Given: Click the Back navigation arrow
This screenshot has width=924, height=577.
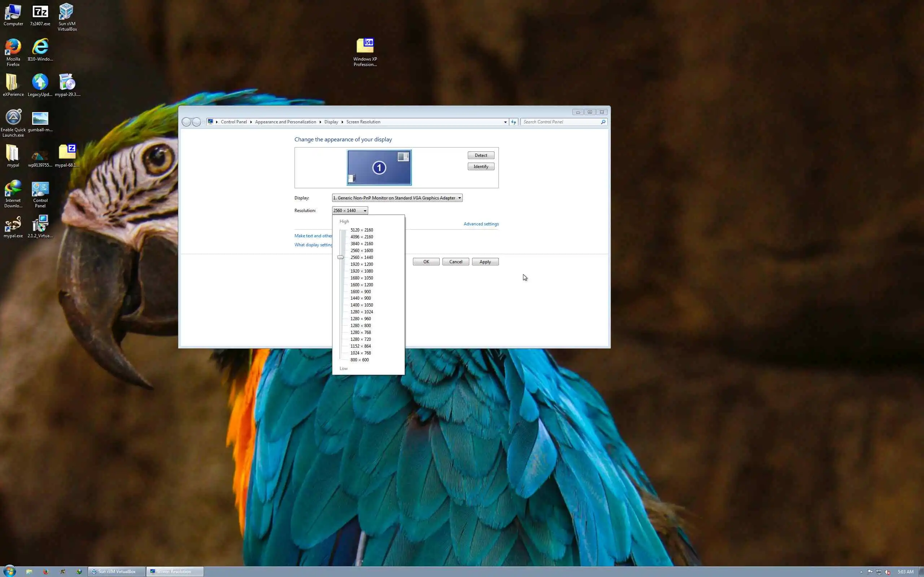Looking at the screenshot, I should pos(186,122).
